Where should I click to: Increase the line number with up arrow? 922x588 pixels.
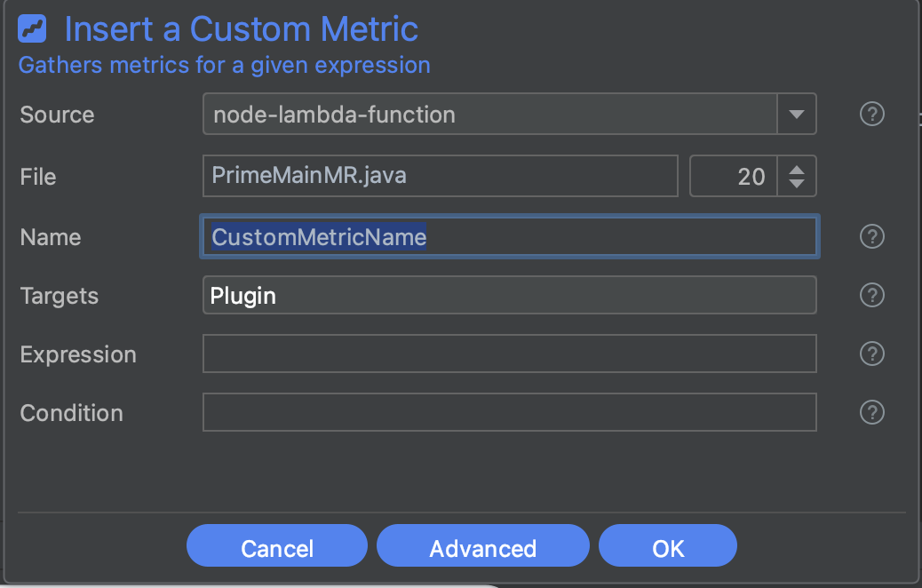pos(797,169)
